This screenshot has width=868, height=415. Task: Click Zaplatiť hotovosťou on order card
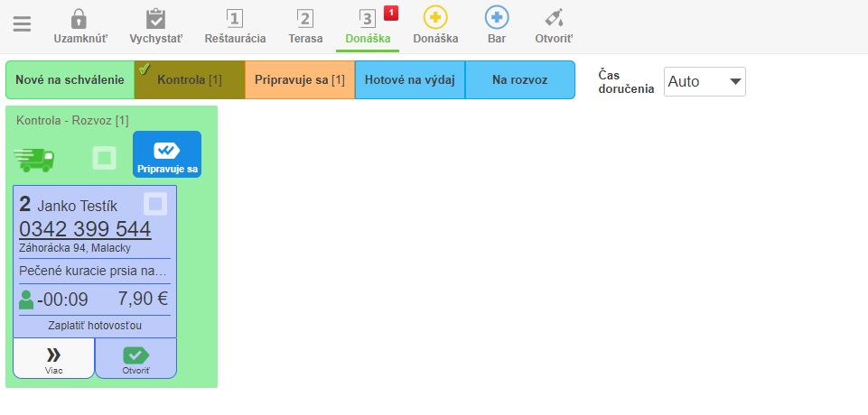[95, 325]
